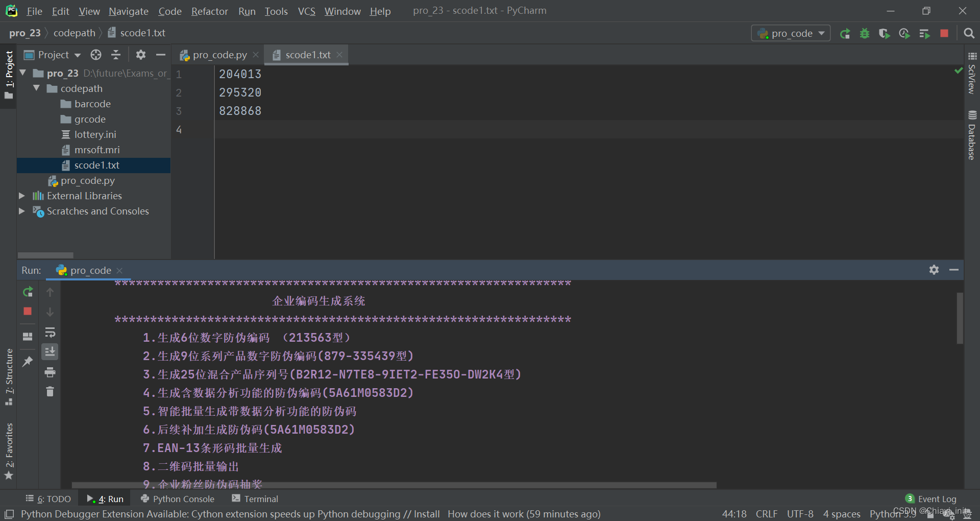Open the 6: TODO tool window

[x=48, y=499]
